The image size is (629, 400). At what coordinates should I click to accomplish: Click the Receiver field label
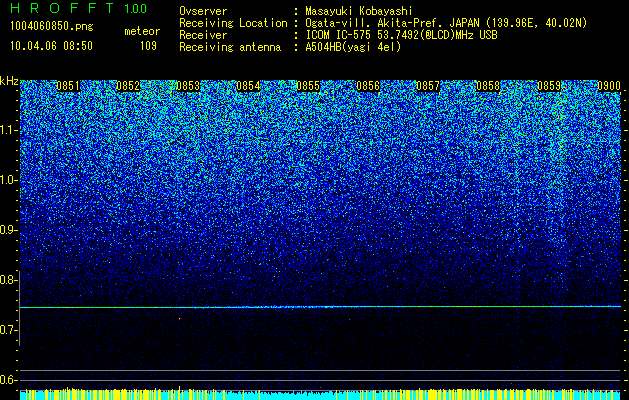point(203,35)
